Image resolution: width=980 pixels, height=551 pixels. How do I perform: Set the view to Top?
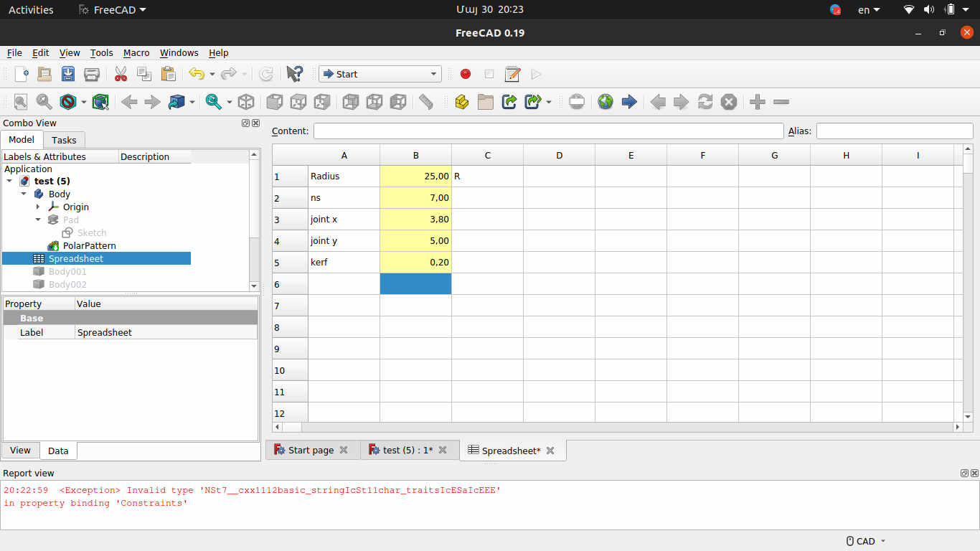coord(298,102)
